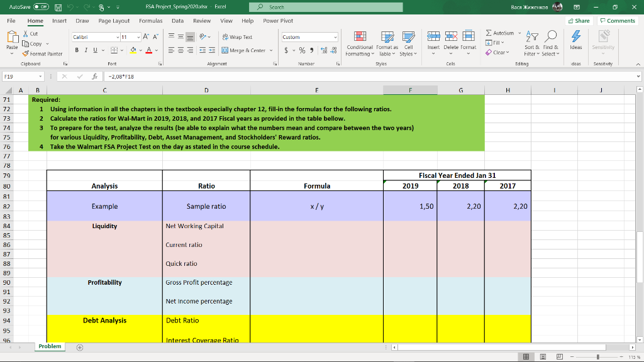Toggle bottom vertical alignment
This screenshot has width=644, height=362.
coord(190,37)
